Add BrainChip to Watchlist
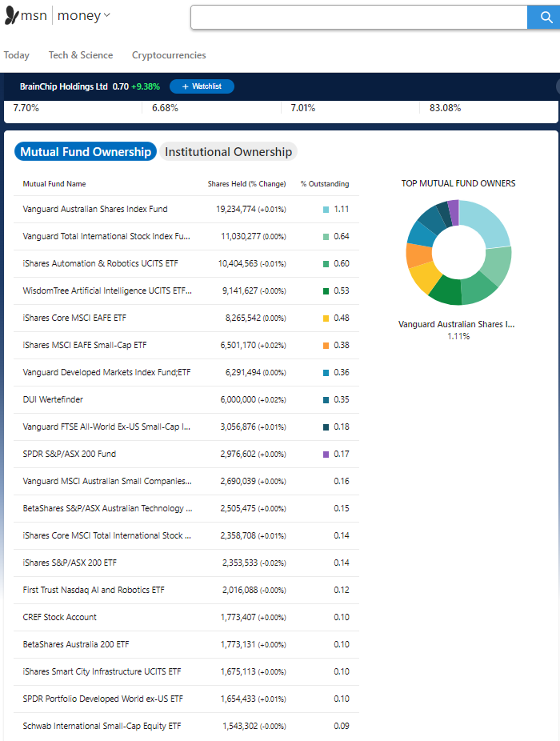This screenshot has width=560, height=741. (202, 86)
